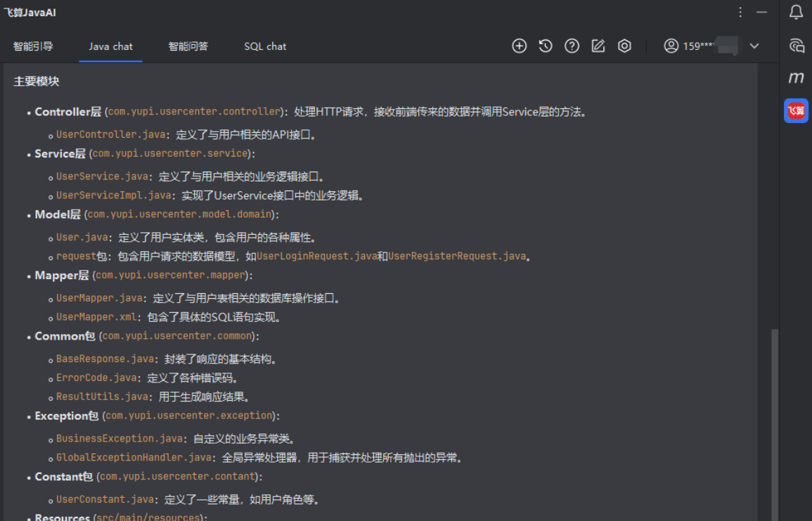Click com.yupi.usercenter.mapper package text
Image resolution: width=812 pixels, height=521 pixels.
(170, 276)
